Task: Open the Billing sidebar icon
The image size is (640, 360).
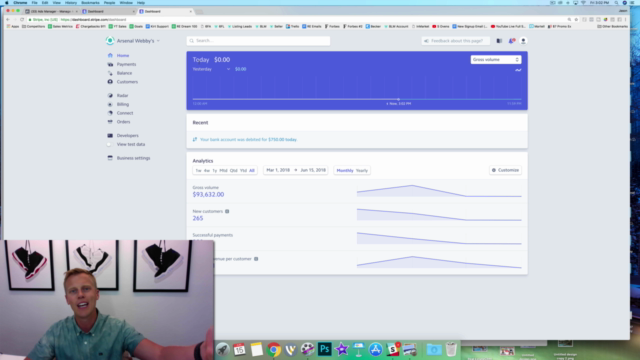Action: 110,104
